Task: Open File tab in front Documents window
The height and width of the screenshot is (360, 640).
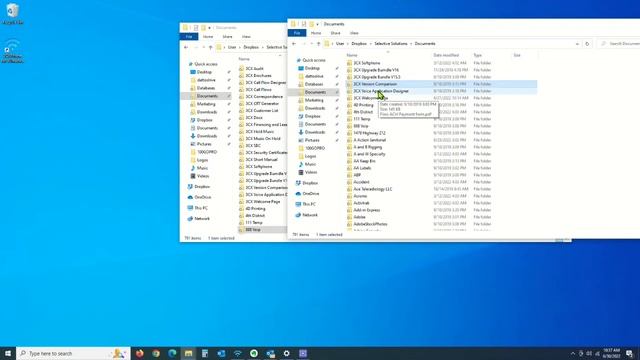Action: point(297,33)
